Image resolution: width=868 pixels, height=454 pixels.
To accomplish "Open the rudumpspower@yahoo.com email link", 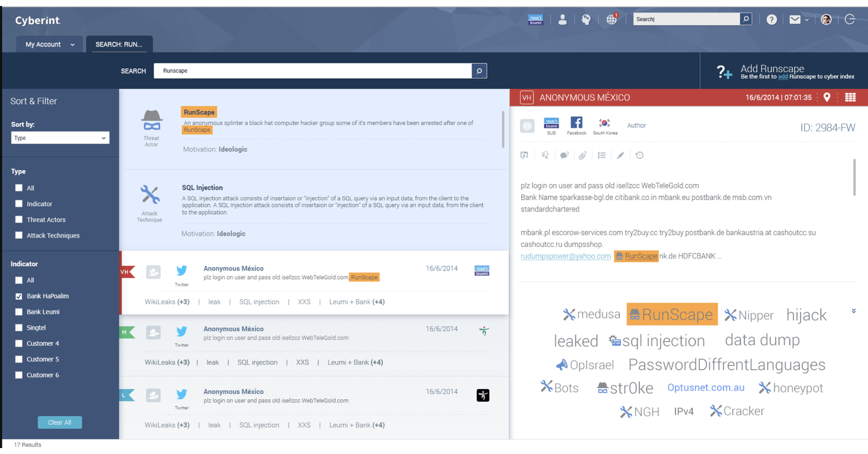I will (566, 256).
